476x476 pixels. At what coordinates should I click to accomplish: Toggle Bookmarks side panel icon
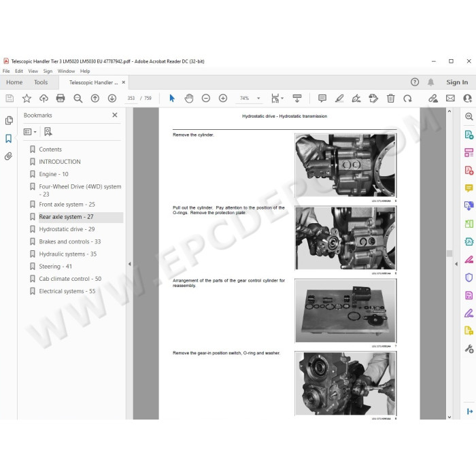tap(8, 139)
